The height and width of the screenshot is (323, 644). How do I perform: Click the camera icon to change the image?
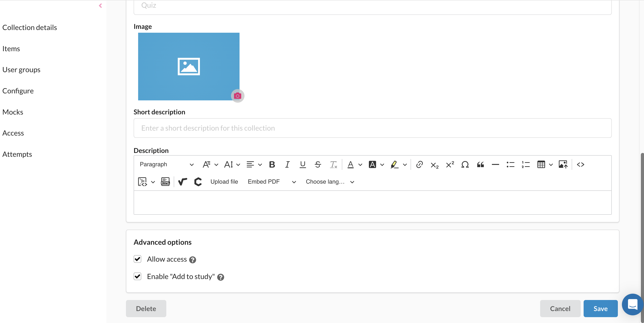click(237, 96)
